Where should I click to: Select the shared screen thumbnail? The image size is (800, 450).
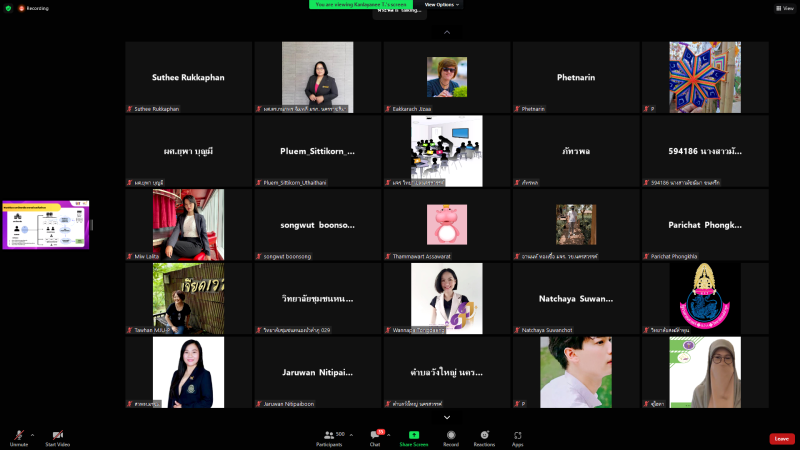[x=46, y=224]
